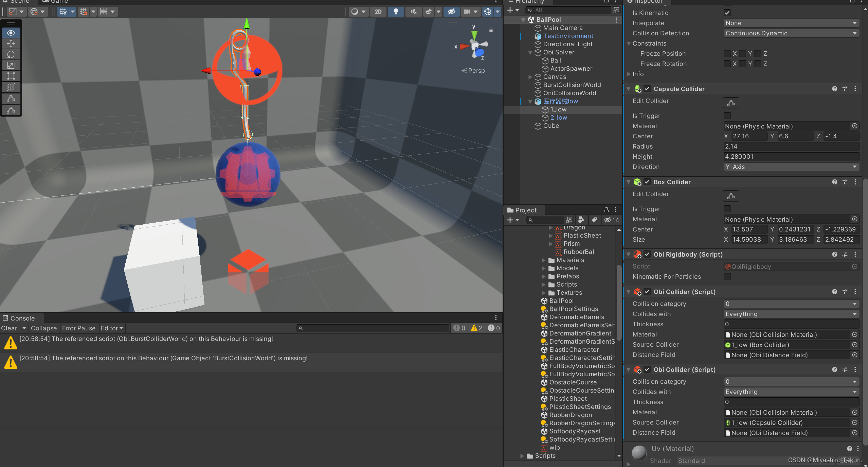Open capsule Direction Y-Axis dropdown
The image size is (868, 467).
tap(791, 167)
